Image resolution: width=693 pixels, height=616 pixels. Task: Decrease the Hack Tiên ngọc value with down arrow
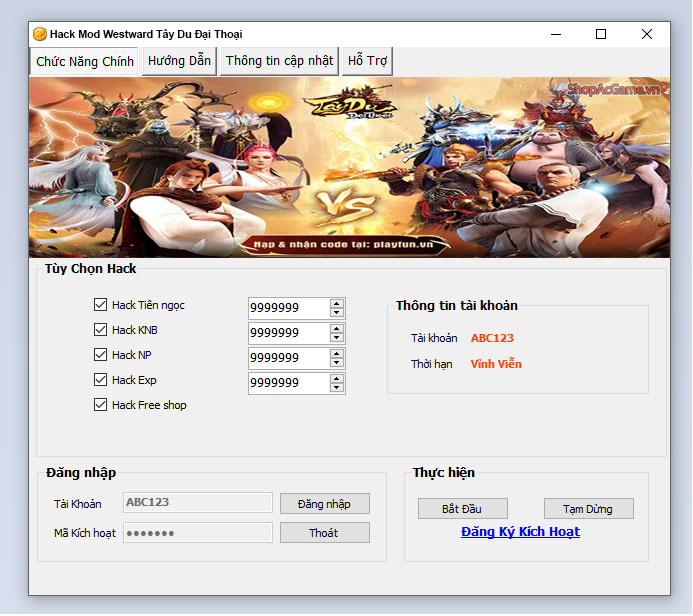337,312
